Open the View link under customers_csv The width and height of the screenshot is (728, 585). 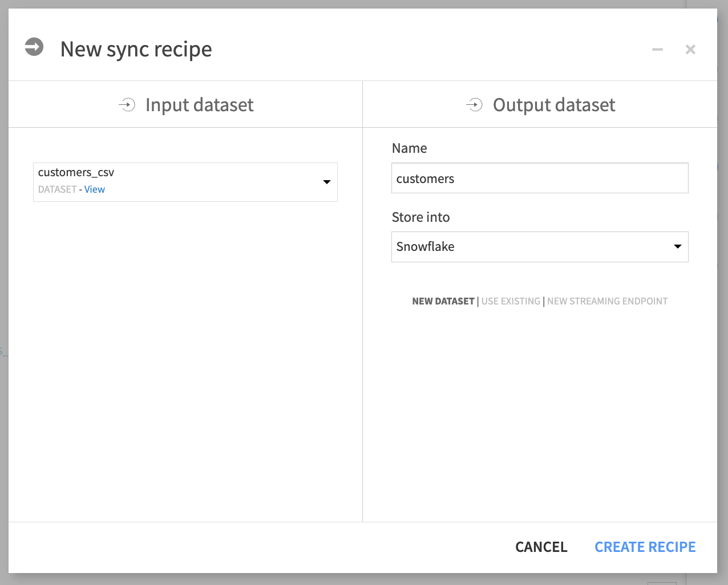pos(95,189)
